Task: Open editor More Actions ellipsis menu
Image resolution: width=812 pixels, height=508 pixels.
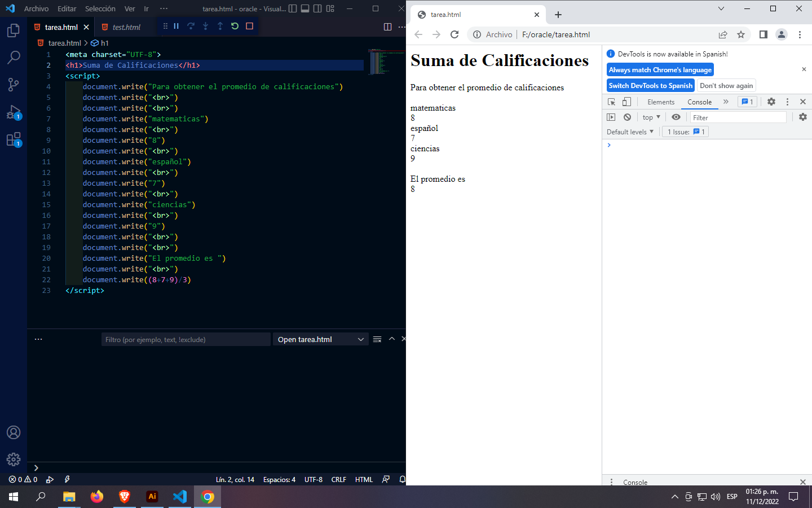Action: coord(401,27)
